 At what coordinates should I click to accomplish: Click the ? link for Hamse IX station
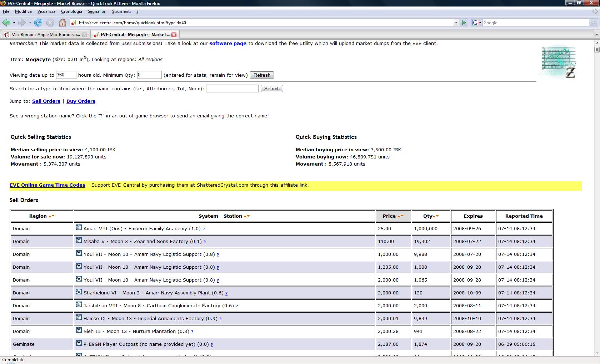click(220, 319)
